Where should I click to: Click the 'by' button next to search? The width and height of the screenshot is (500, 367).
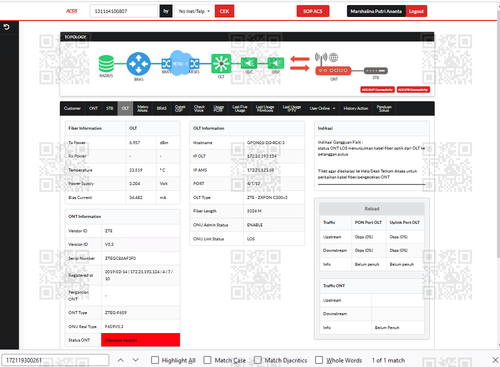[x=166, y=11]
